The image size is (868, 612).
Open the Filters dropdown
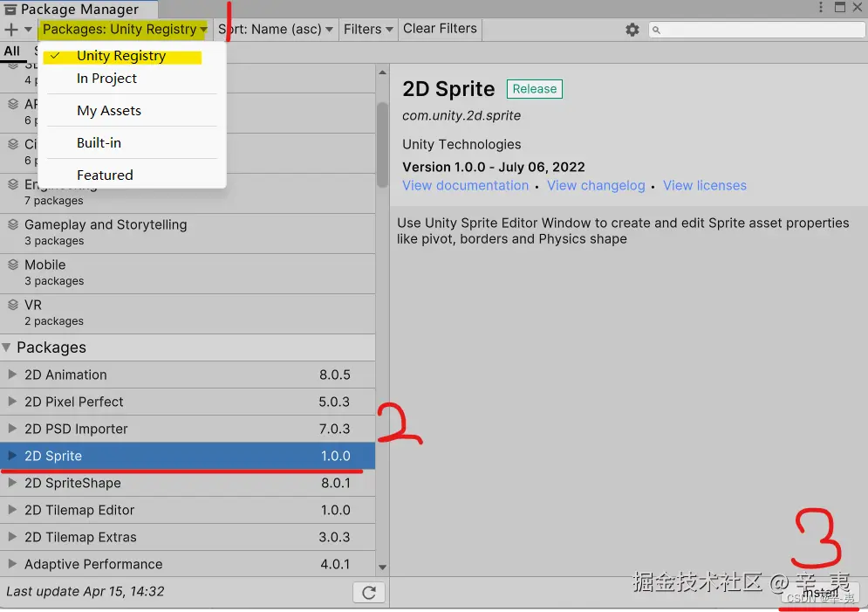(x=367, y=30)
